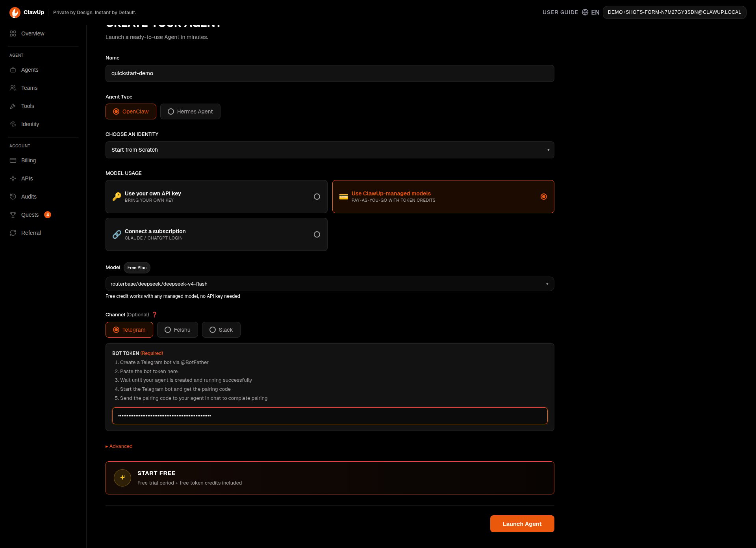Screen dimensions: 756x548
Task: Click the Overview grid icon
Action: (x=13, y=33)
